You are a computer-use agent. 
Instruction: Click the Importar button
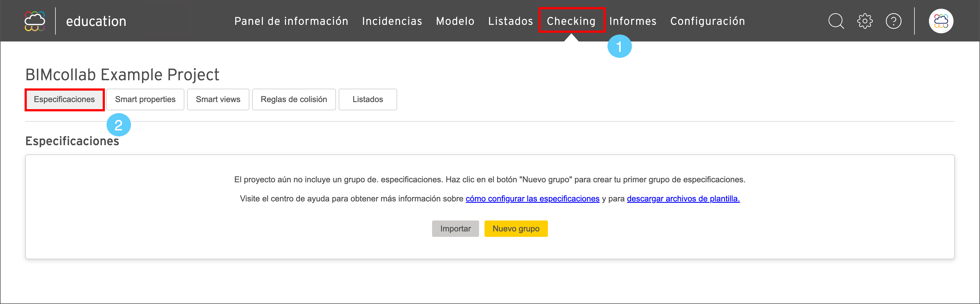[x=455, y=229]
